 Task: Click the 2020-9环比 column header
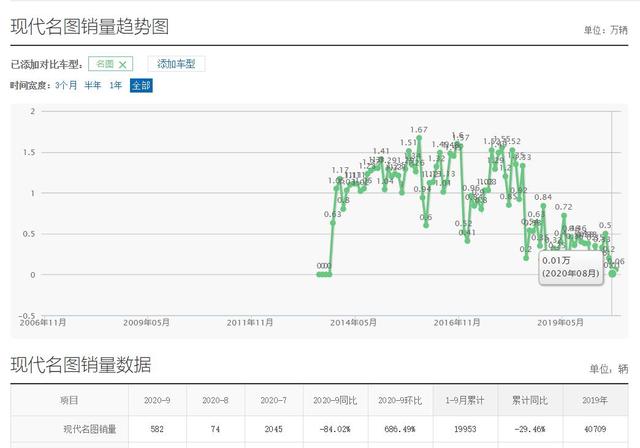(x=400, y=400)
